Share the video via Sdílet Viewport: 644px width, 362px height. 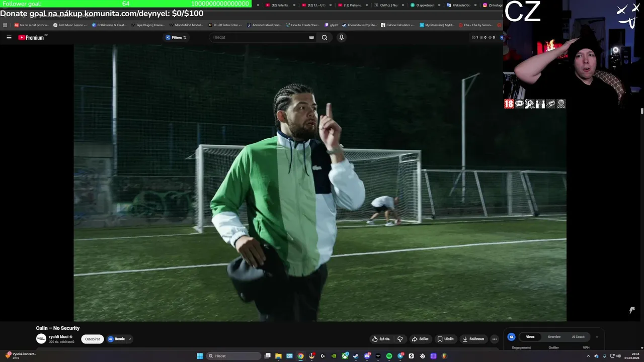tap(420, 339)
